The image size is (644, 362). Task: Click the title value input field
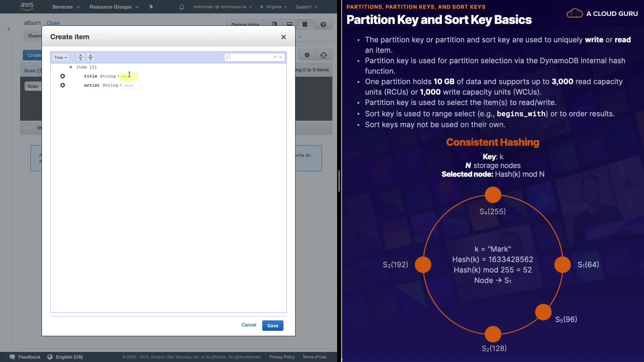[x=129, y=76]
